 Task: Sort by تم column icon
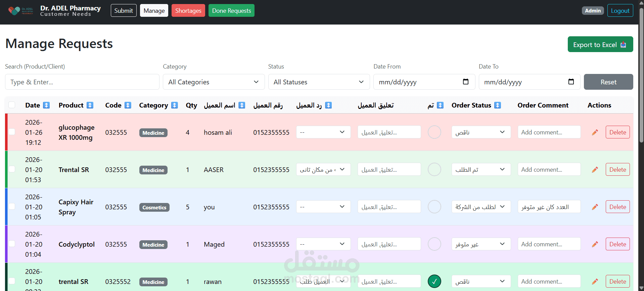click(x=440, y=105)
